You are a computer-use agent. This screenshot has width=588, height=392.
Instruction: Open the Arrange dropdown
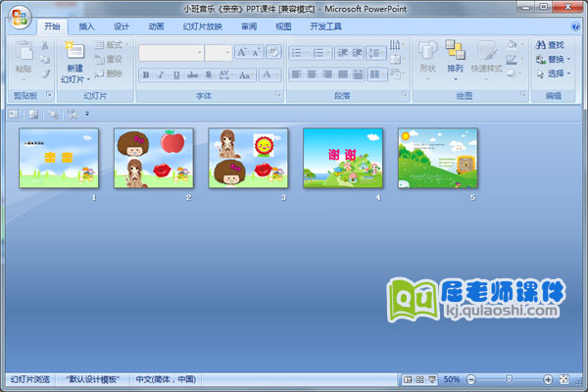tap(456, 61)
